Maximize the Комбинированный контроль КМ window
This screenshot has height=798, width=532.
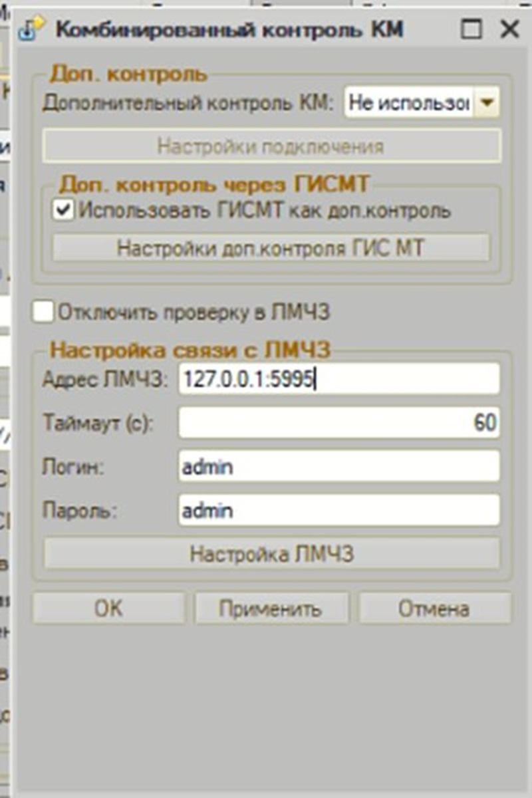pos(471,29)
